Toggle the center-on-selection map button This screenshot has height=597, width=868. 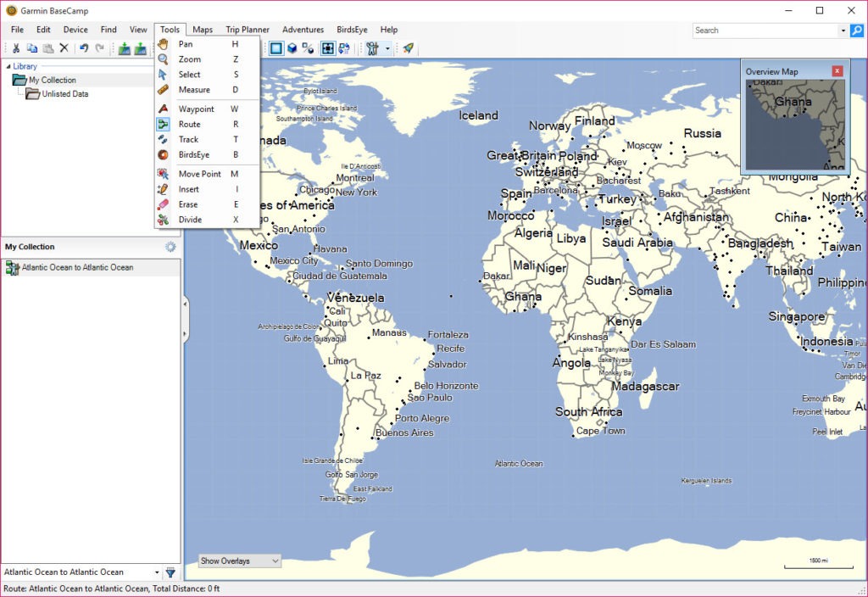pos(328,48)
